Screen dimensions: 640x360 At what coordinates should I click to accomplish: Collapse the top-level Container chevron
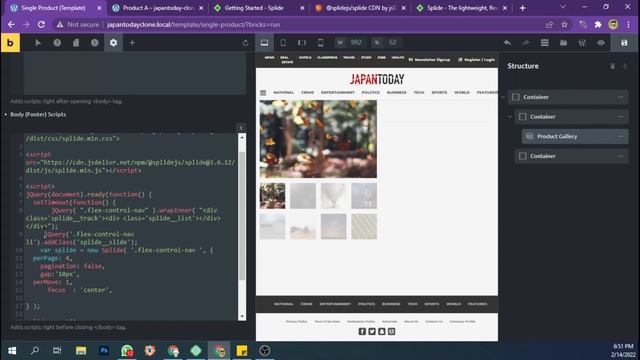tap(503, 97)
